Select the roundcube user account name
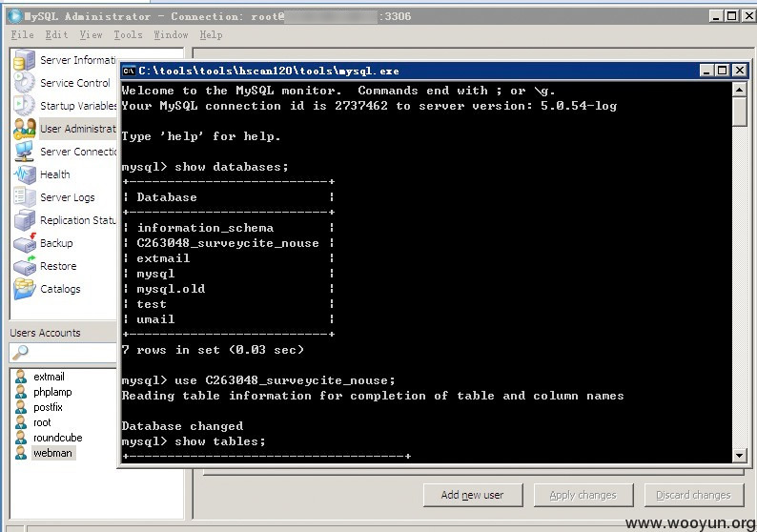 (x=58, y=438)
